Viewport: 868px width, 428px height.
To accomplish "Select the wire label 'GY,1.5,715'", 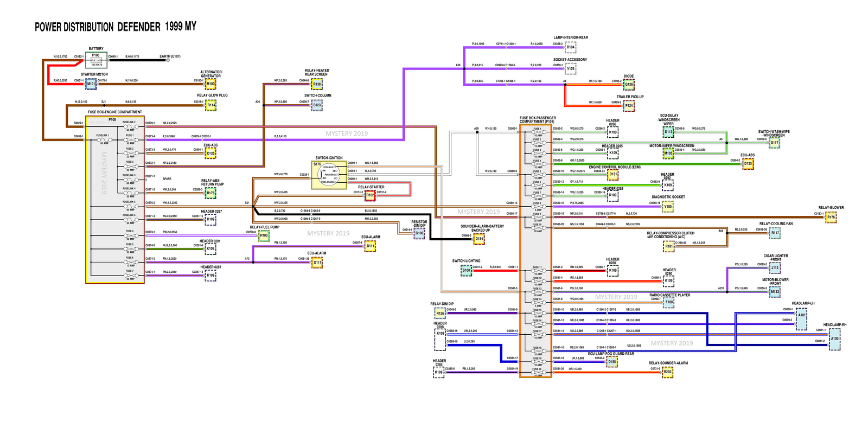I will (577, 182).
